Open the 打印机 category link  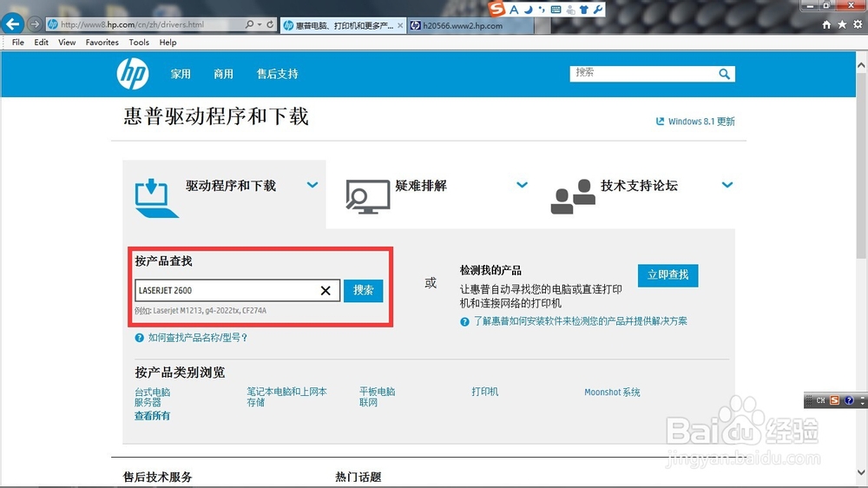[485, 392]
